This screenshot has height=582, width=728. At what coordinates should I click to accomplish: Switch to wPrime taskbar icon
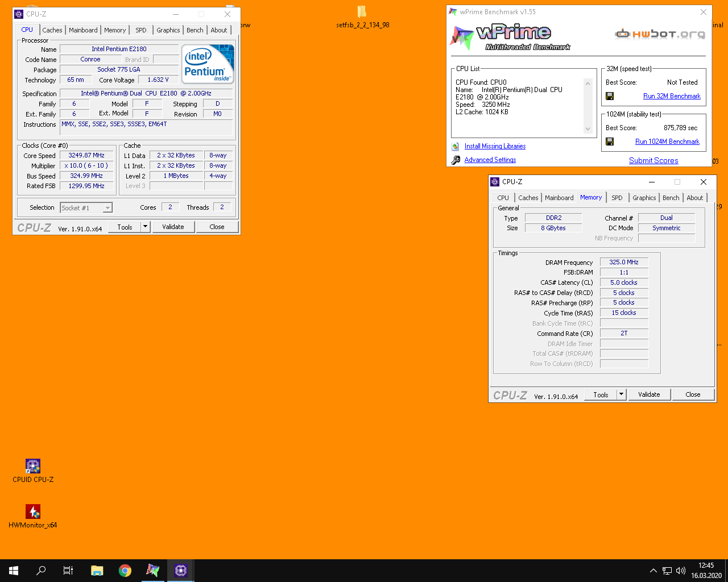coord(153,571)
